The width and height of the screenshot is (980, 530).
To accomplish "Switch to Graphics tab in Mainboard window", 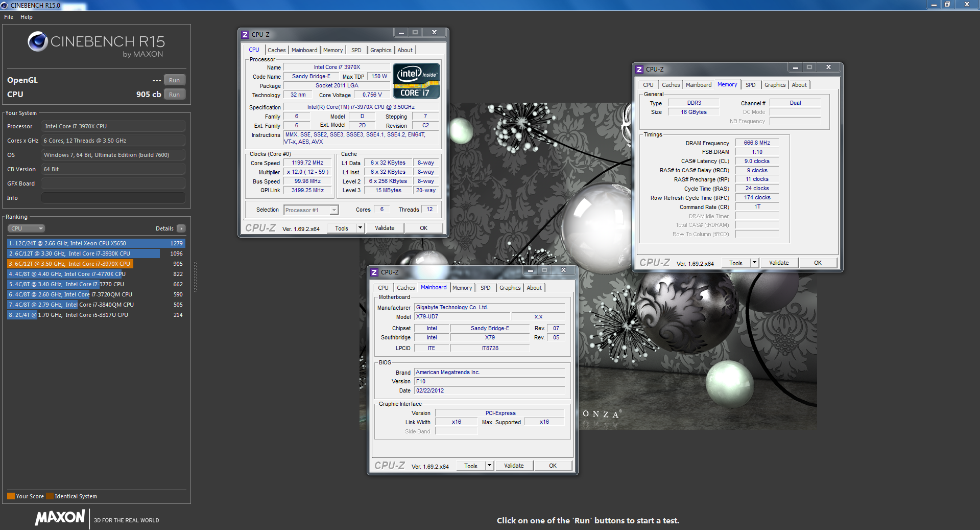I will pyautogui.click(x=510, y=288).
